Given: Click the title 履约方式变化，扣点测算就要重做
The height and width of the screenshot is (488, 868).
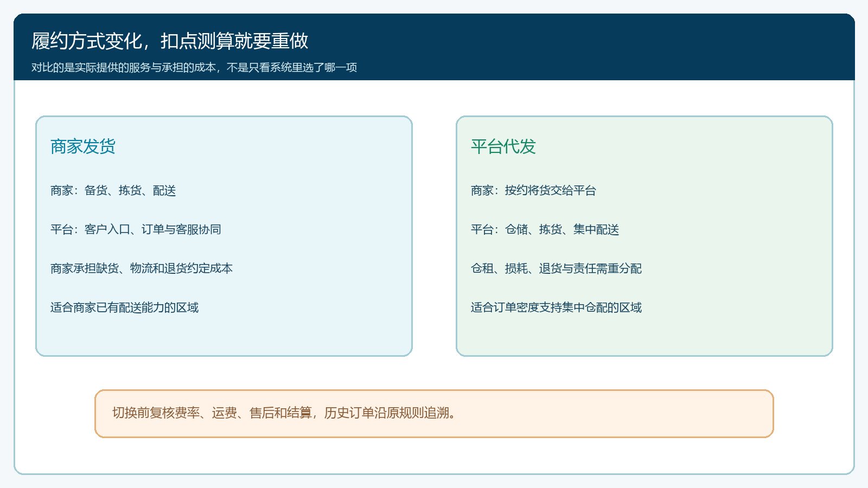Looking at the screenshot, I should (170, 41).
